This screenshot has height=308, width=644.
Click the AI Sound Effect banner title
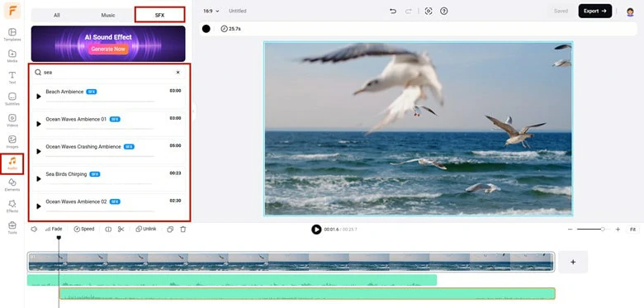coord(108,37)
